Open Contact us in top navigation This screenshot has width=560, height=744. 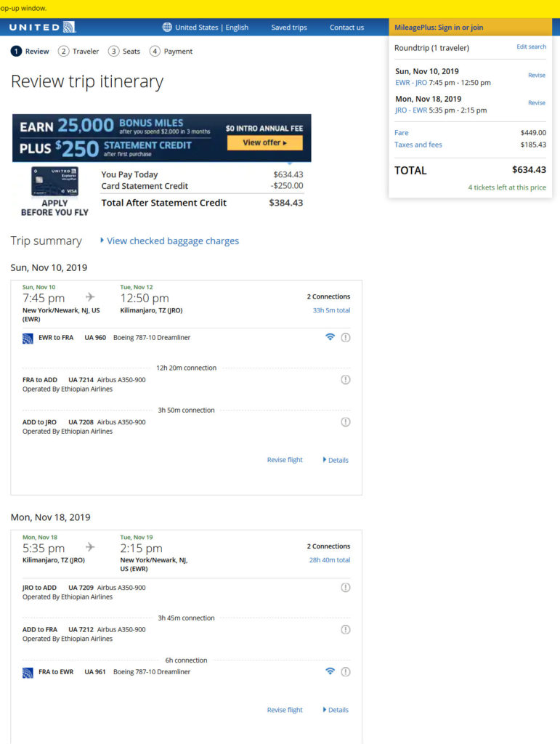click(346, 28)
